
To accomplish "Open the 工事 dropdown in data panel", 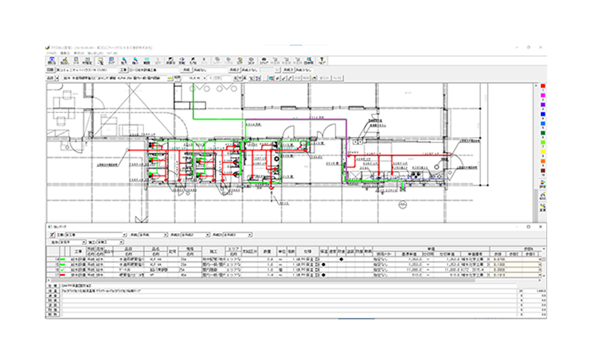I will point(124,235).
